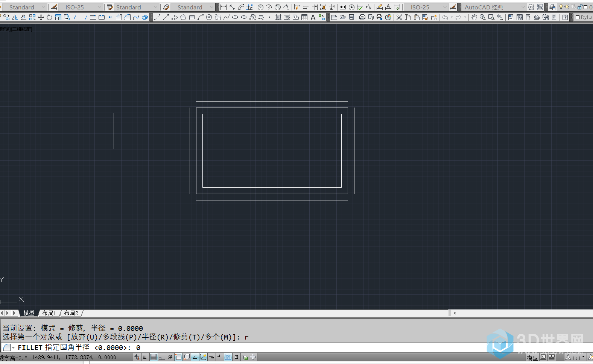Open the Standard multileader style dropdown
Screen dimensions: 593x364
click(211, 7)
